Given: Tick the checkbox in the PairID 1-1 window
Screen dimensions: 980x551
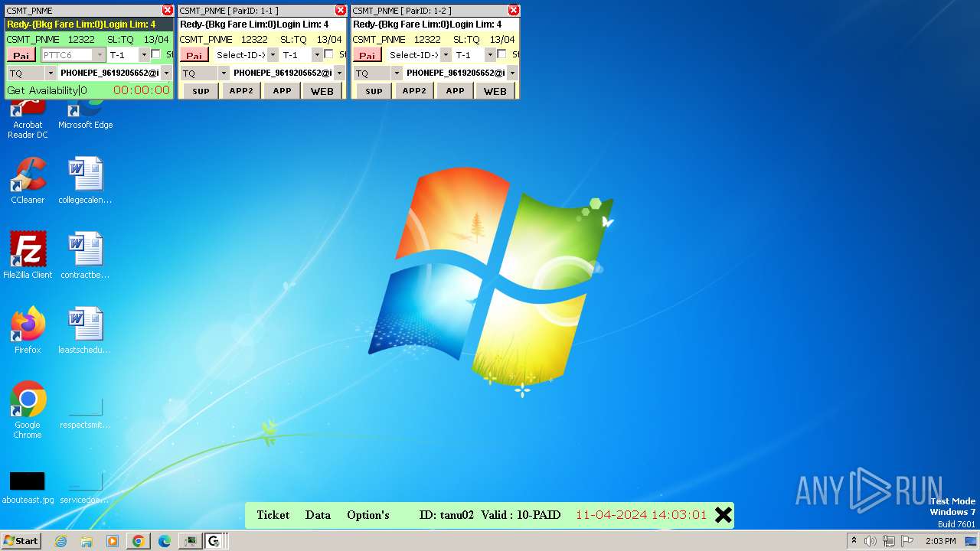Looking at the screenshot, I should click(x=328, y=54).
